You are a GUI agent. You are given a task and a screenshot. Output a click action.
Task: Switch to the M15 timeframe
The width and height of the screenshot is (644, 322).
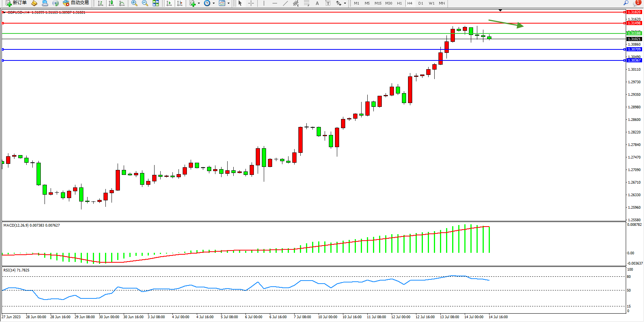point(378,3)
